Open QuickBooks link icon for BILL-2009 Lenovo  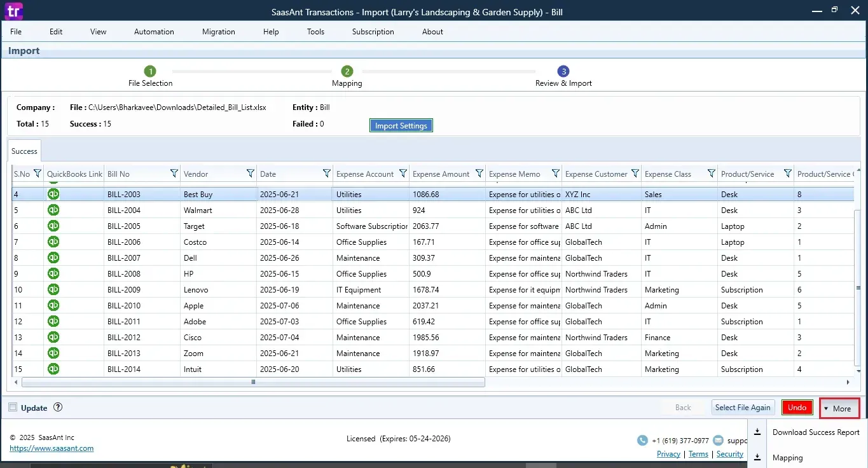(53, 289)
